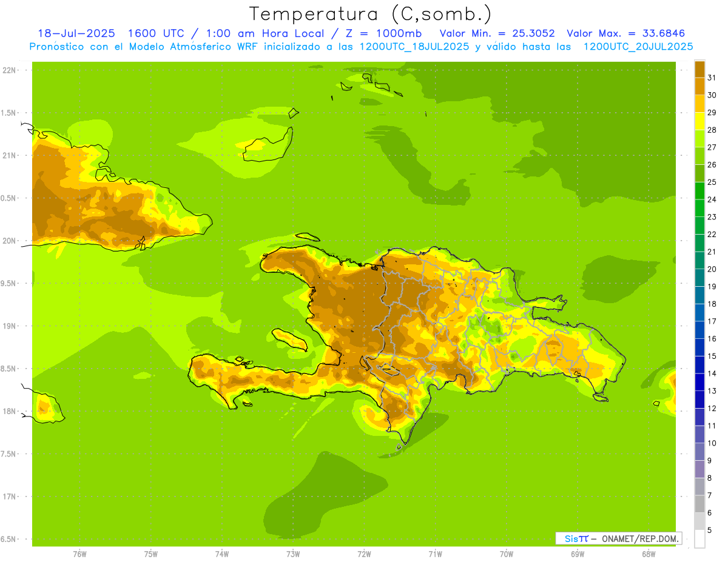The image size is (728, 562).
Task: Click the '17N' latitude axis label
Action: (x=9, y=497)
